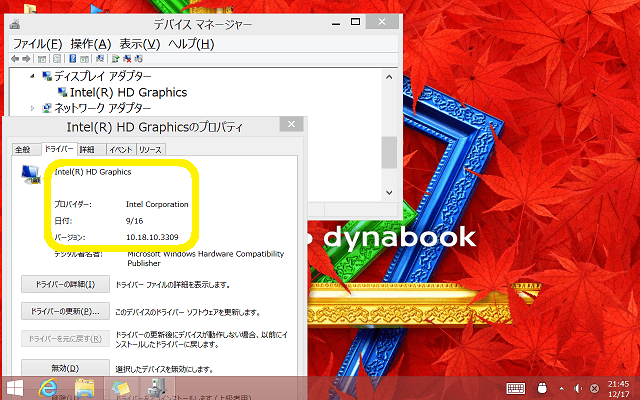Viewport: 640px width, 400px height.
Task: Click the ドライバーの詳細(I) button
Action: pos(65,284)
